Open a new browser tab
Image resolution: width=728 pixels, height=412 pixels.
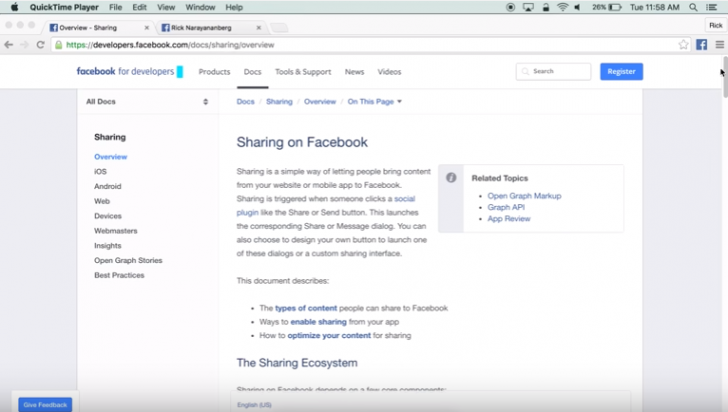[x=279, y=28]
